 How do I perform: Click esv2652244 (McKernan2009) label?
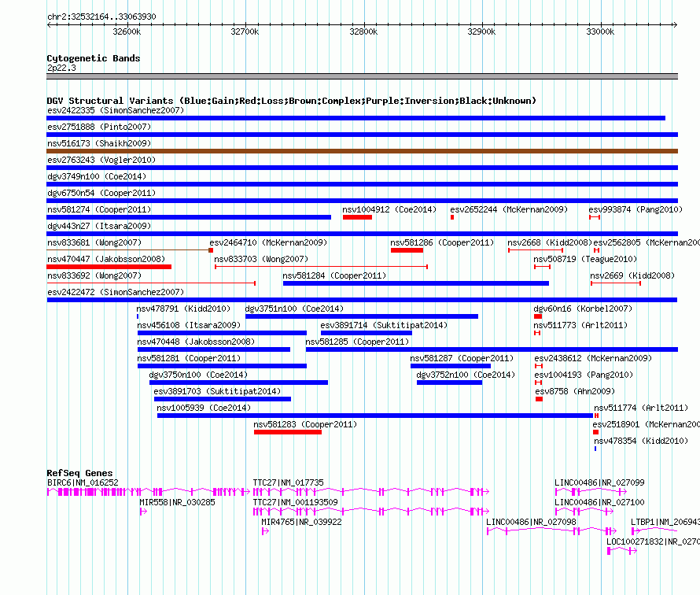[x=509, y=209]
